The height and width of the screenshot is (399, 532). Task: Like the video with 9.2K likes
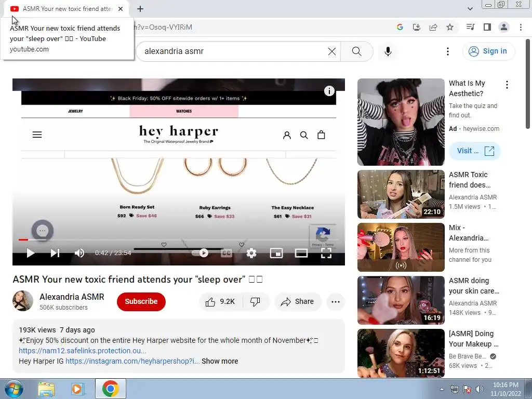[221, 301]
